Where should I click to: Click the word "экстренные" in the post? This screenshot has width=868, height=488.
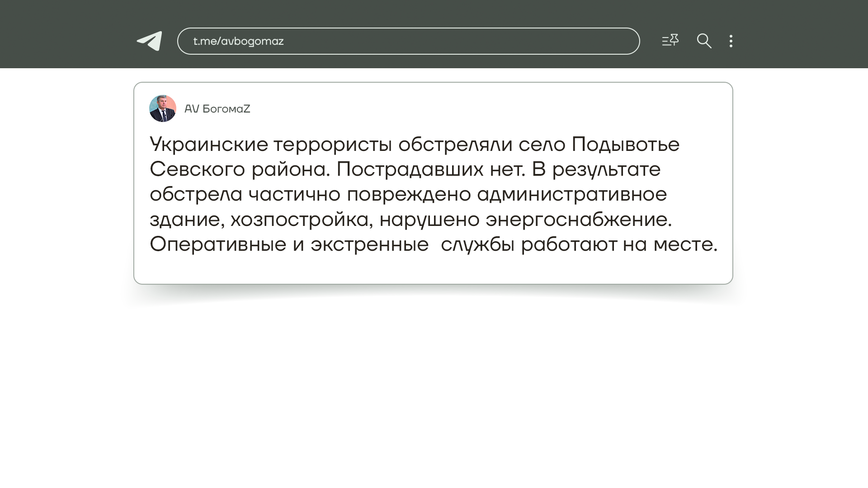click(x=369, y=244)
